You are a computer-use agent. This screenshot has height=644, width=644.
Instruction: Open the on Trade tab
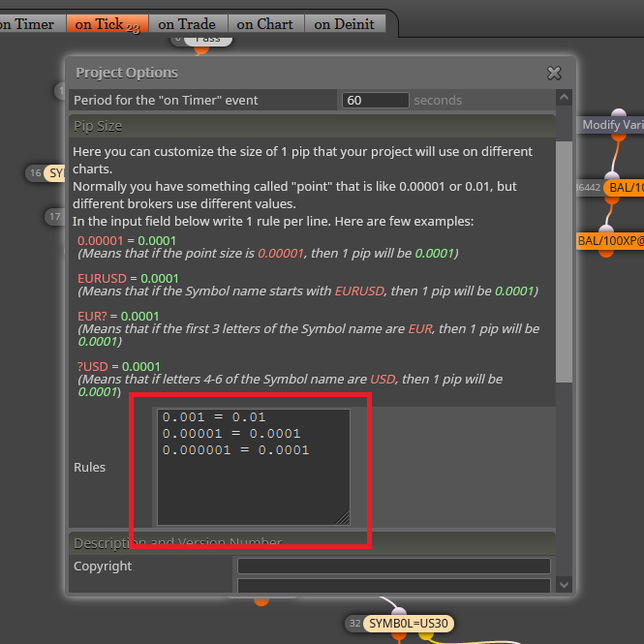coord(187,24)
